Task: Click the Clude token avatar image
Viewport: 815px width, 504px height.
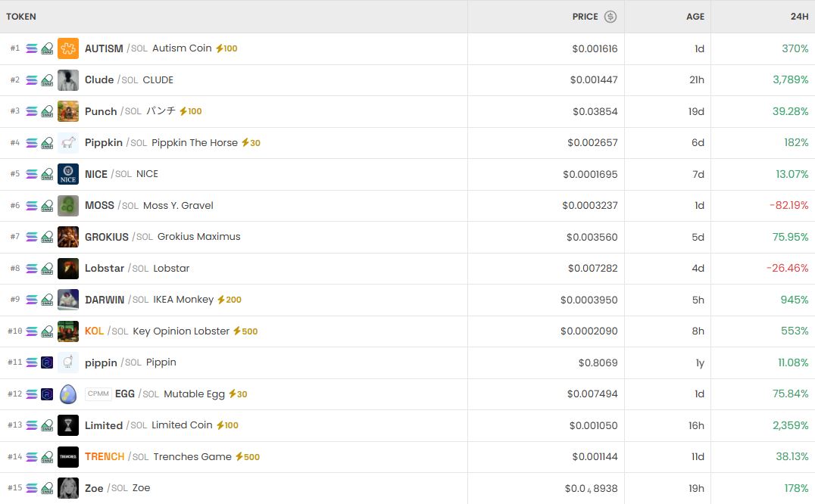Action: click(x=68, y=80)
